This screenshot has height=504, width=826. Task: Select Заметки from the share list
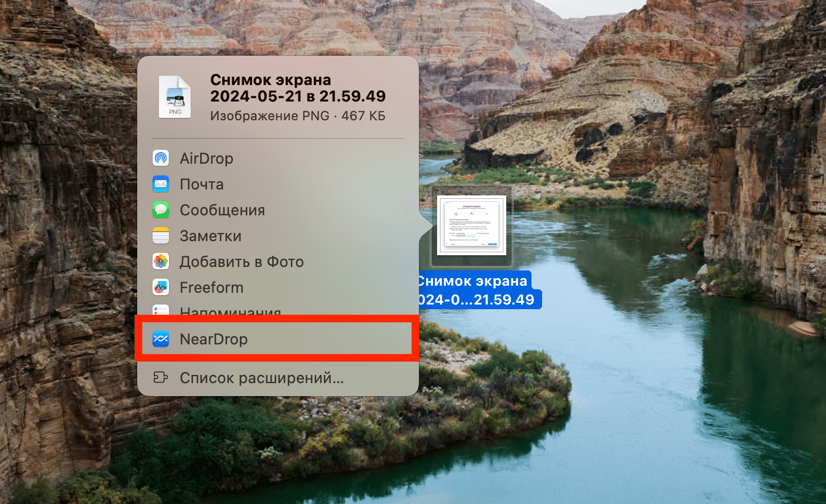pos(210,236)
